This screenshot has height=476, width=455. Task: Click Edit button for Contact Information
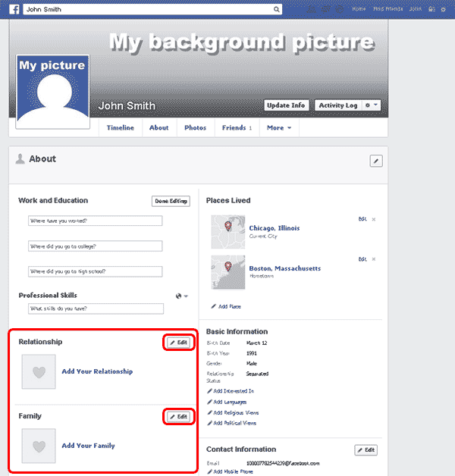366,450
